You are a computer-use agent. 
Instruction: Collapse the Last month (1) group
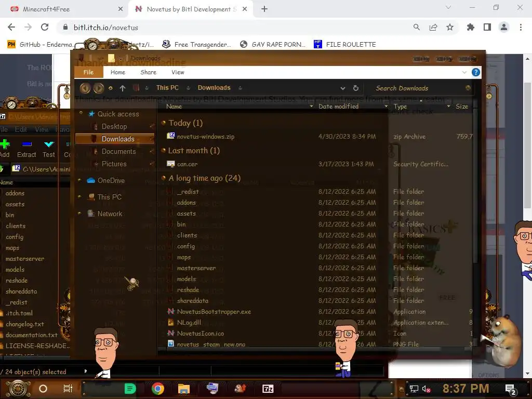[x=163, y=150]
